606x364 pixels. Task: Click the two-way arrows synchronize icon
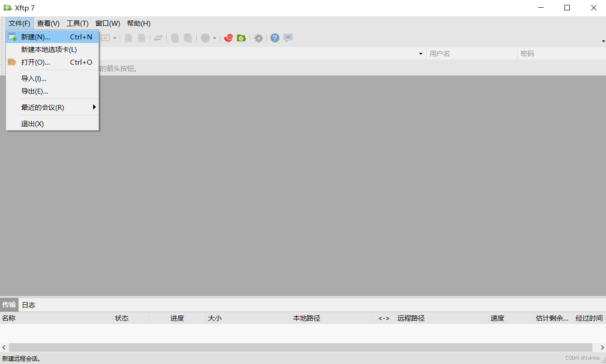[x=158, y=38]
